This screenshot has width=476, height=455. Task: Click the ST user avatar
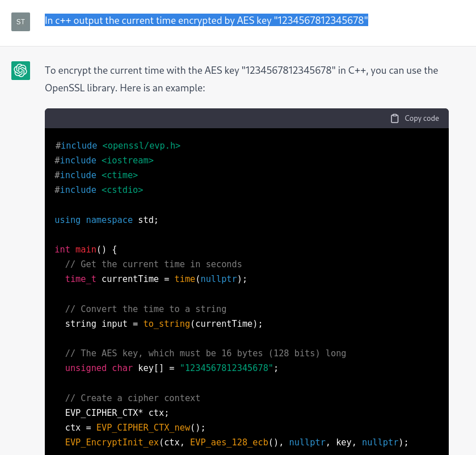20,22
